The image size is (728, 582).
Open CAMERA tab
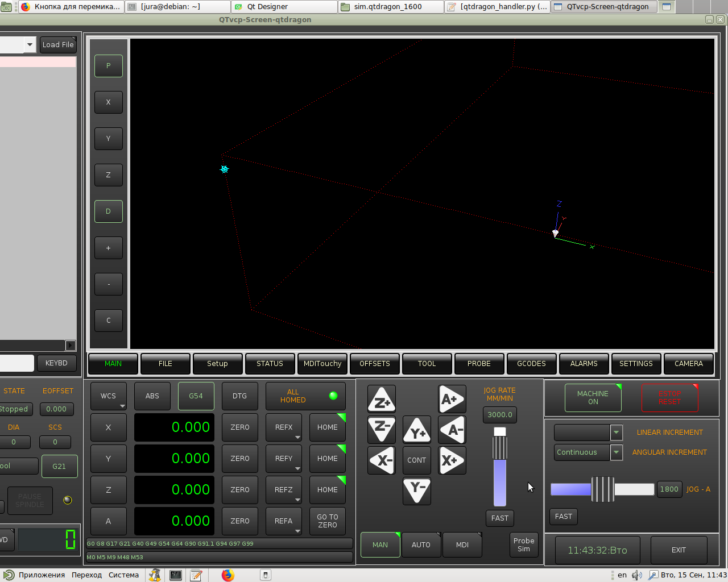pyautogui.click(x=689, y=364)
